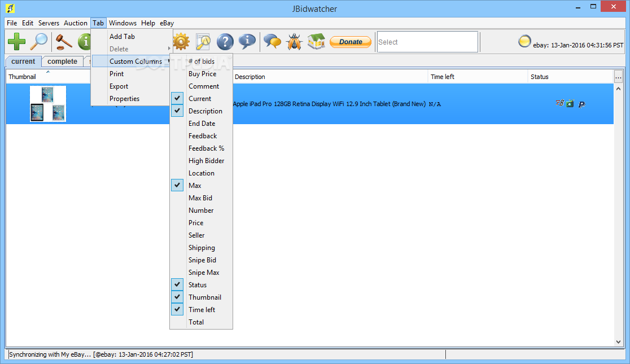Enable the Snipe Max column
The height and width of the screenshot is (364, 630).
(x=201, y=273)
